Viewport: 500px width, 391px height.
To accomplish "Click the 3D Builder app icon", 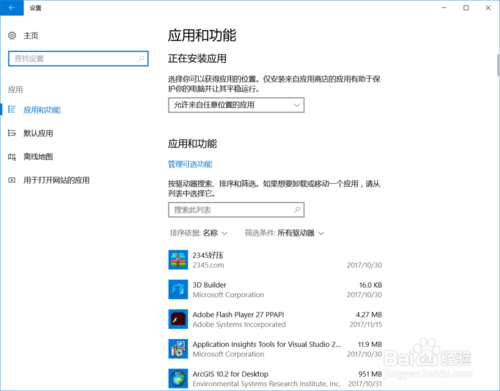I will tap(178, 289).
